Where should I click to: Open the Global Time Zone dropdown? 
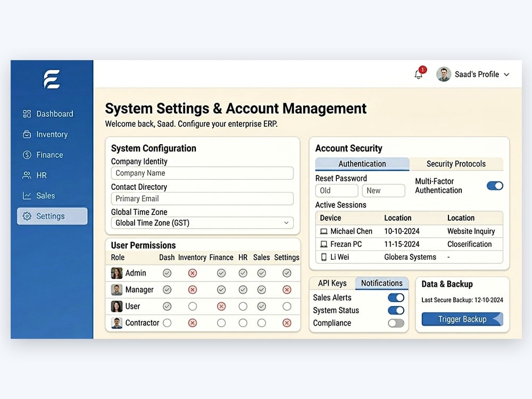(202, 223)
